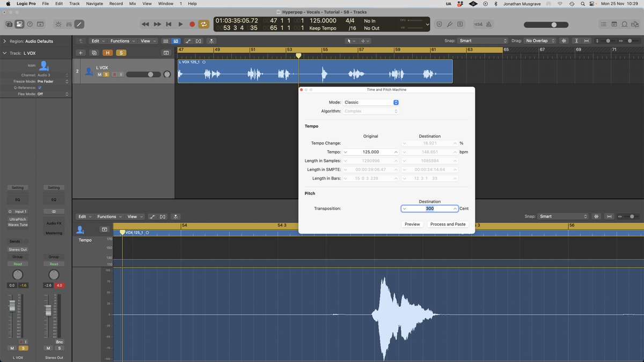Click the add track plus button

(80, 53)
